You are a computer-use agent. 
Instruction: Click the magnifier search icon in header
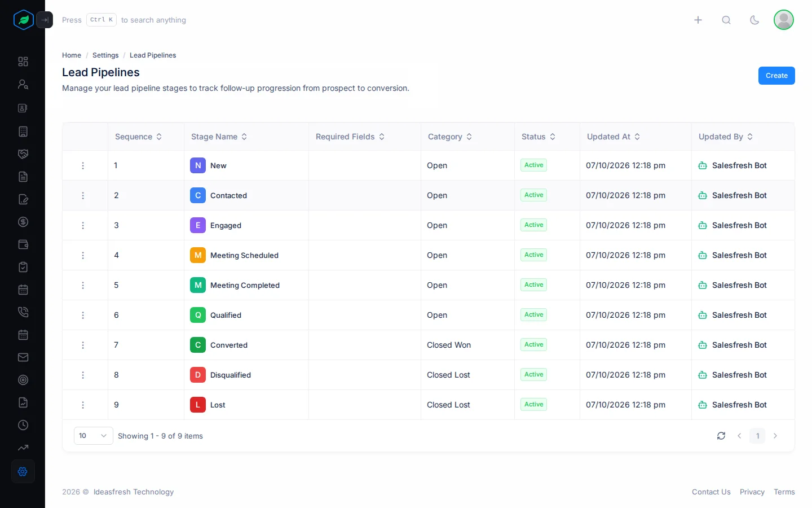tap(726, 20)
